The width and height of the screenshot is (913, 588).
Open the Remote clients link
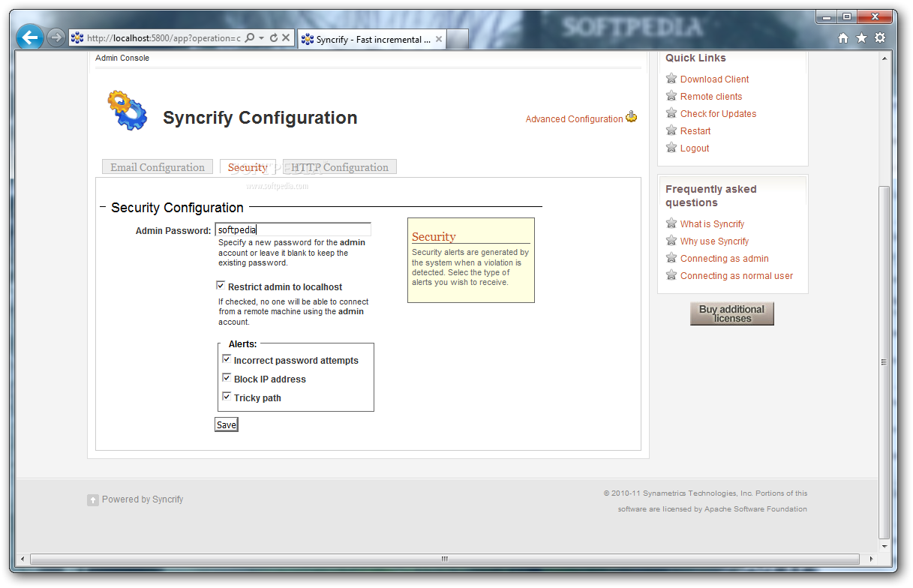711,97
